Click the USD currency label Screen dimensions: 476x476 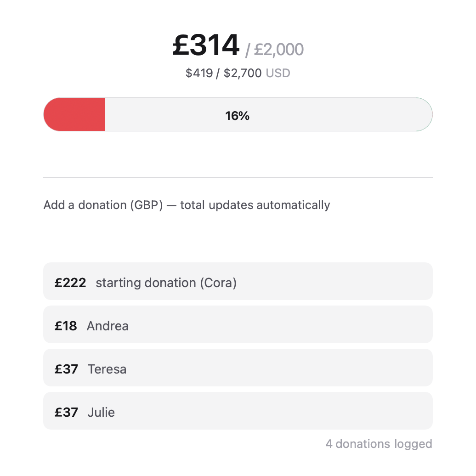(x=278, y=73)
